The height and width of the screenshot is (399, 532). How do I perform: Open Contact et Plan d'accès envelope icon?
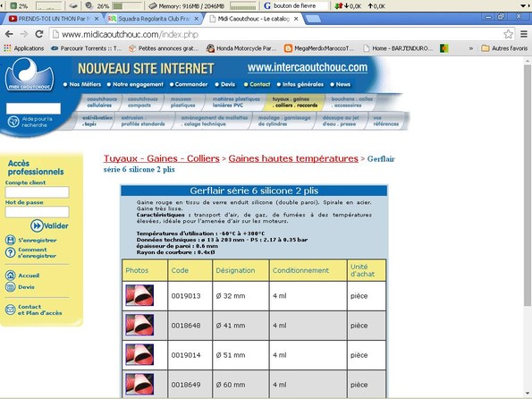coord(11,310)
